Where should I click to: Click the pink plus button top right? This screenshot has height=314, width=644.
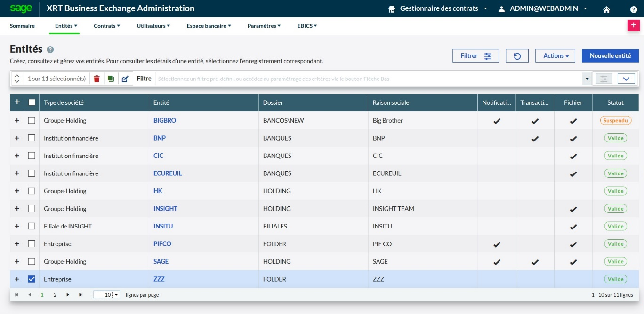(x=633, y=25)
